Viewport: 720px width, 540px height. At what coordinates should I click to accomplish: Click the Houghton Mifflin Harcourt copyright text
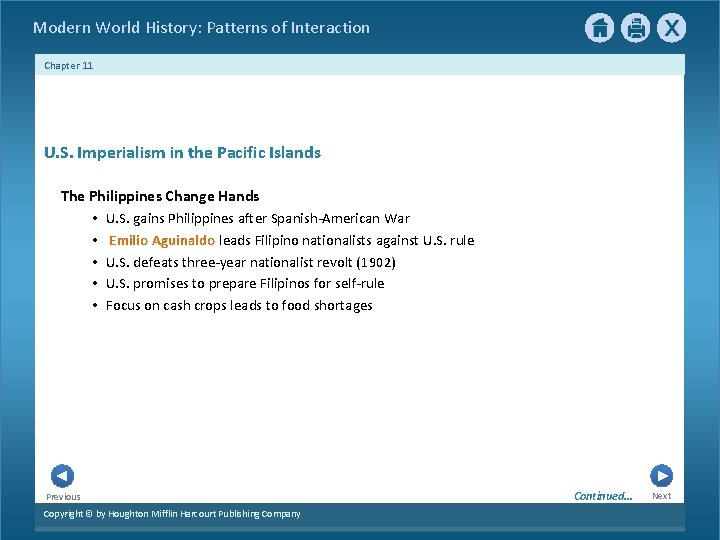point(172,514)
